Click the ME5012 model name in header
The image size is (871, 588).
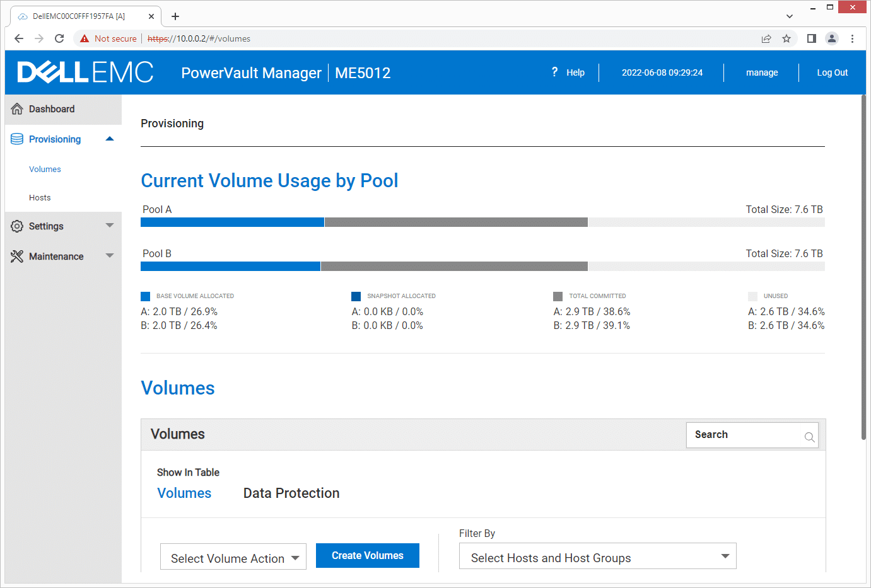(x=363, y=73)
